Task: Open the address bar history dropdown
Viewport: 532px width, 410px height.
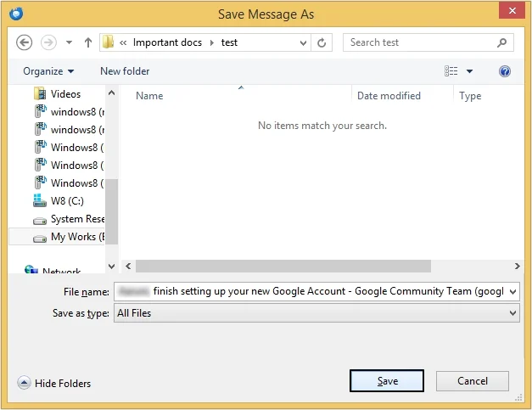Action: [x=303, y=42]
